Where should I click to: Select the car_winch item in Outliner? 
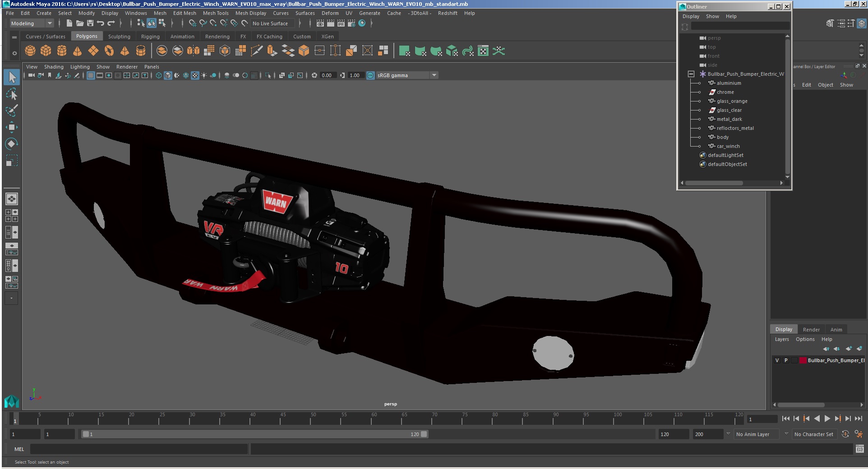click(728, 146)
